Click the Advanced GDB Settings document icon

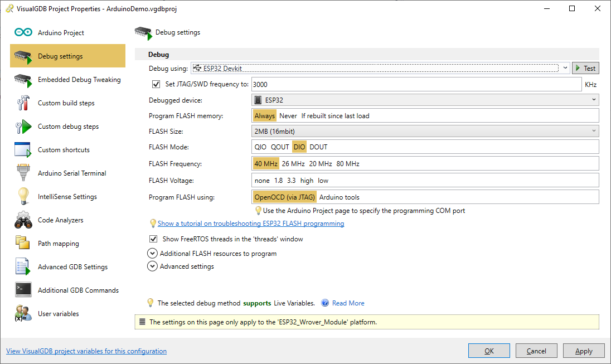click(x=23, y=267)
